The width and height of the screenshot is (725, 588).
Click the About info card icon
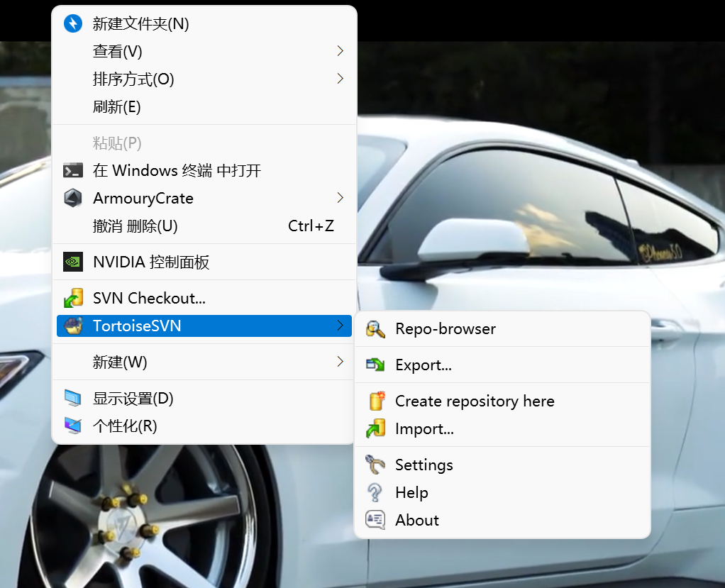tap(375, 520)
